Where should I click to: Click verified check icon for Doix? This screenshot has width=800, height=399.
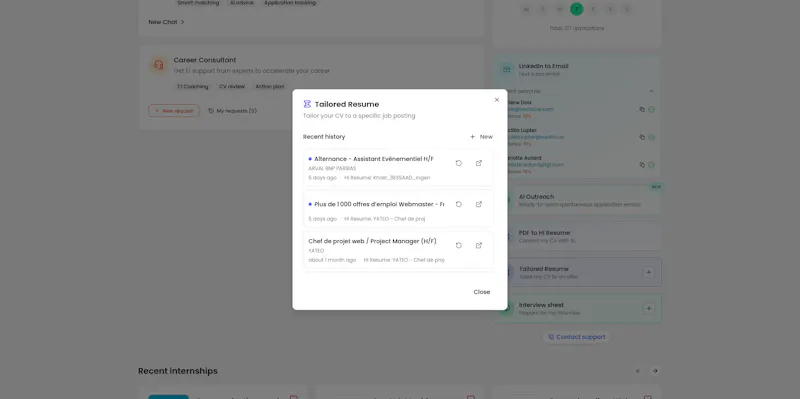pyautogui.click(x=652, y=109)
